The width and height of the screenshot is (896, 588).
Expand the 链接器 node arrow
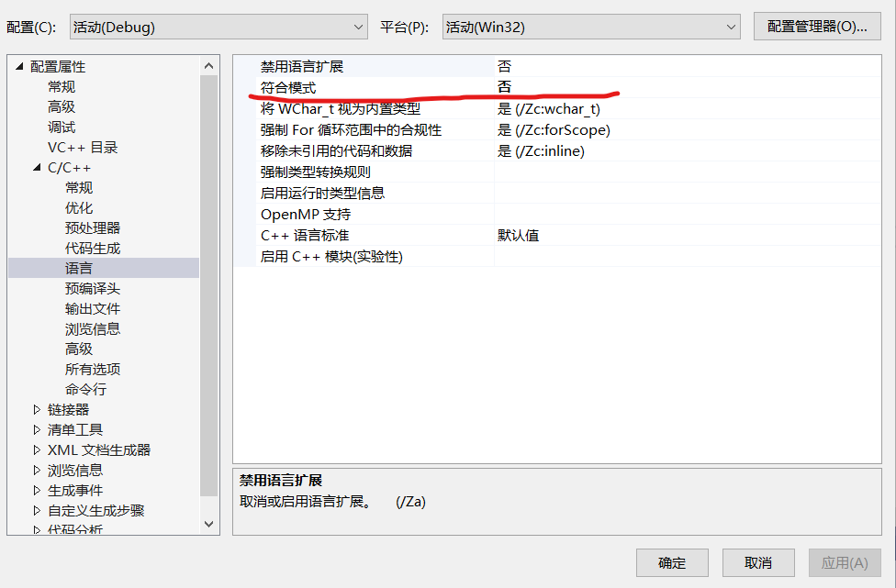(37, 409)
